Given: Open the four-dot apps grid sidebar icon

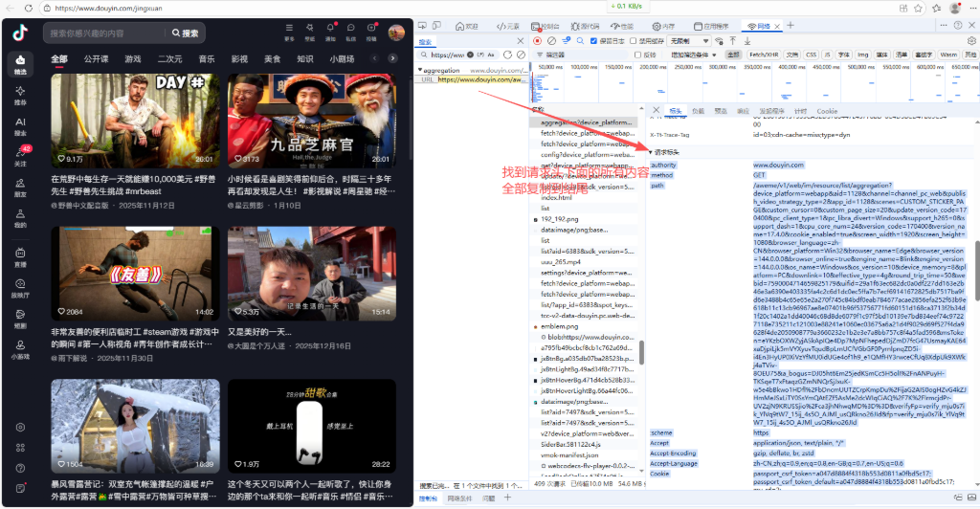Looking at the screenshot, I should (x=20, y=448).
